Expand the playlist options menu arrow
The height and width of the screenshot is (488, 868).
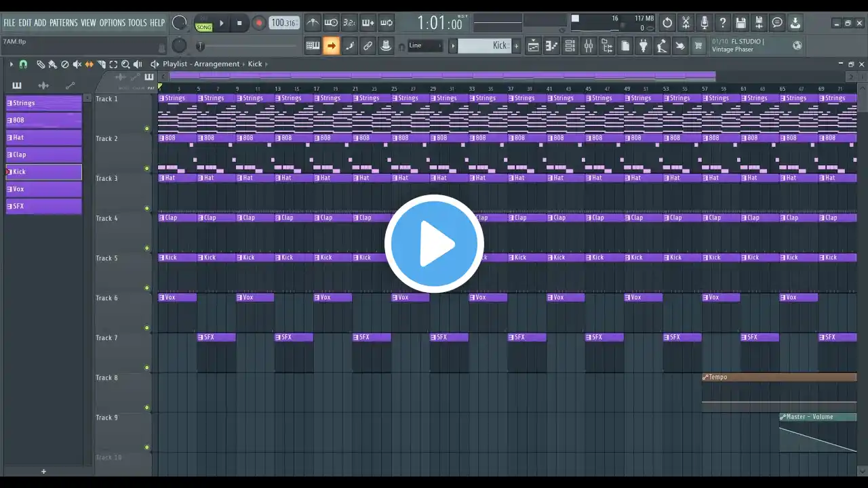click(11, 64)
